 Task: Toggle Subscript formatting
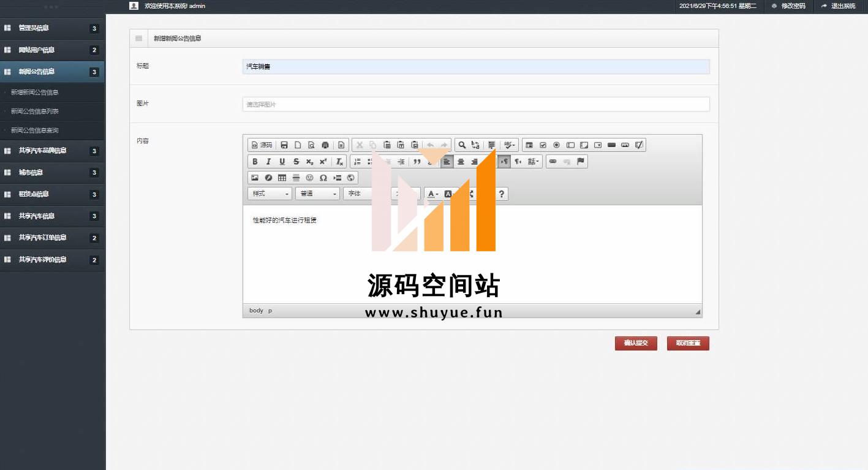(x=309, y=162)
